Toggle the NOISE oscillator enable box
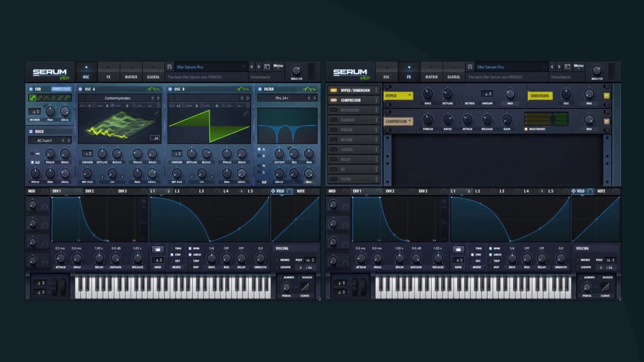Viewport: 644px width, 362px height. (31, 131)
